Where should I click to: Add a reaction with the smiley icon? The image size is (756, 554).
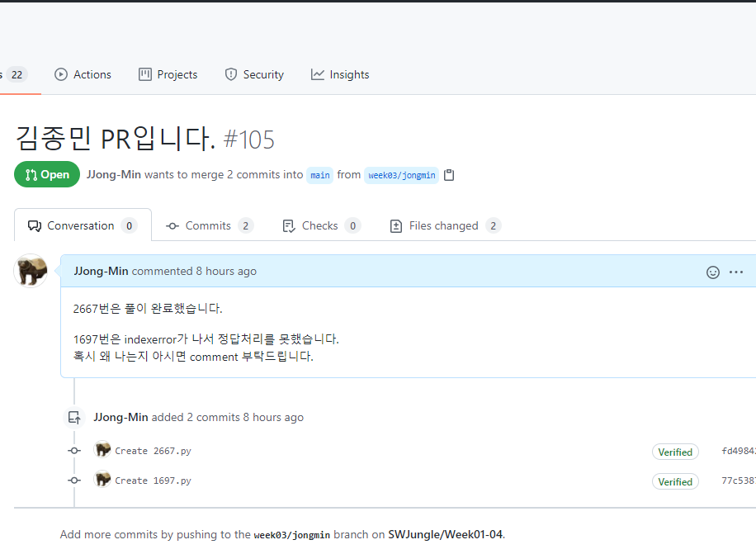712,272
